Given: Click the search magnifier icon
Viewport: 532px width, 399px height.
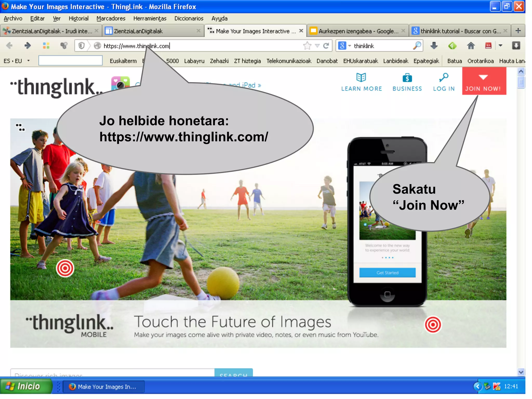Looking at the screenshot, I should tap(417, 46).
